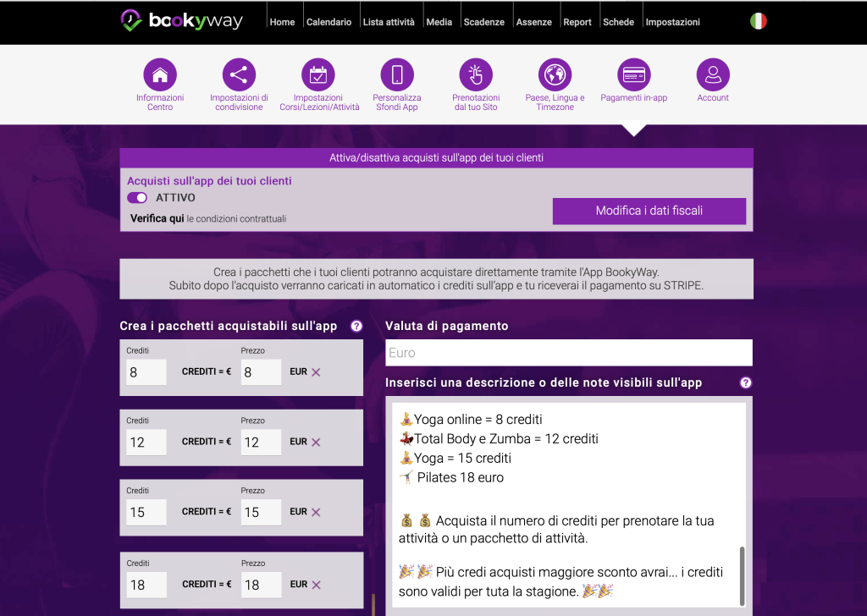Open Personalizza Sfondi App phone icon
The image size is (867, 616).
[x=397, y=75]
